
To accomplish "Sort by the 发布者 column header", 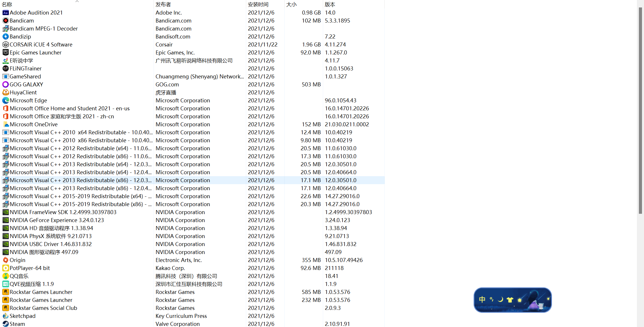I will point(163,4).
